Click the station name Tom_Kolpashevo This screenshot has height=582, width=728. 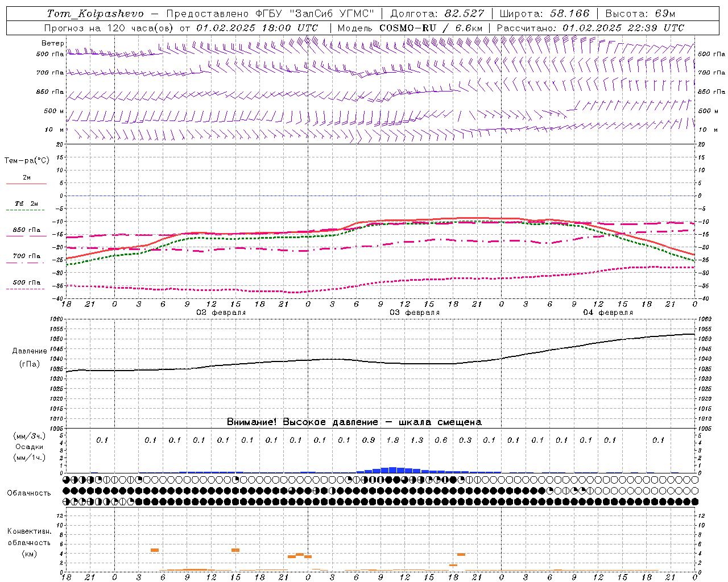click(x=96, y=14)
